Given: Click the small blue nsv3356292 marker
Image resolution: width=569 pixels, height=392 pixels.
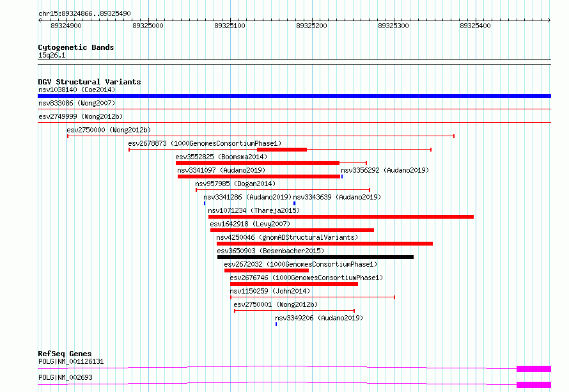Looking at the screenshot, I should coord(342,176).
